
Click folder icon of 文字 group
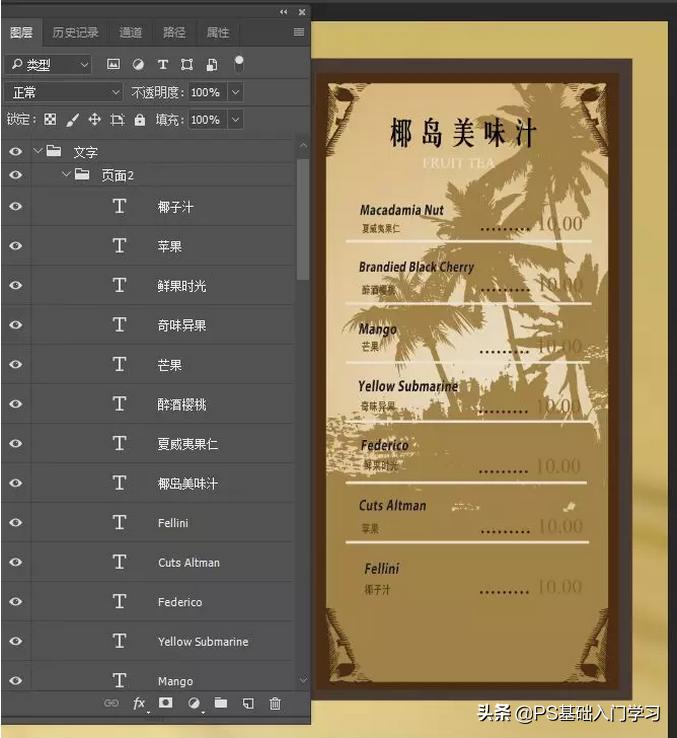[x=54, y=151]
